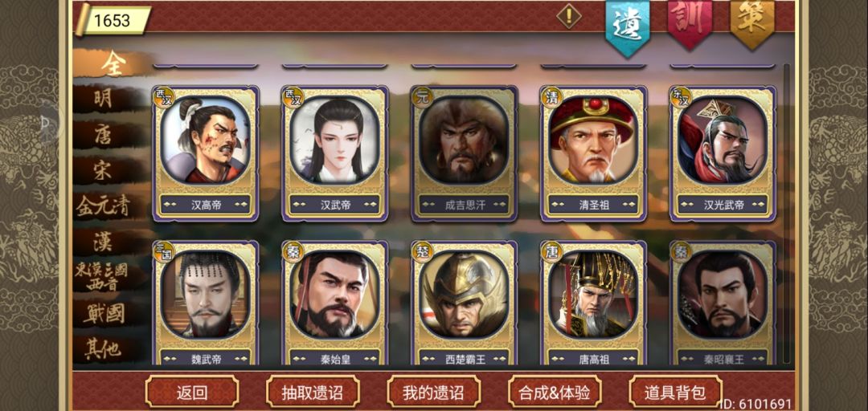Tap the exclamation diamond info icon
The height and width of the screenshot is (411, 868).
coord(568,15)
